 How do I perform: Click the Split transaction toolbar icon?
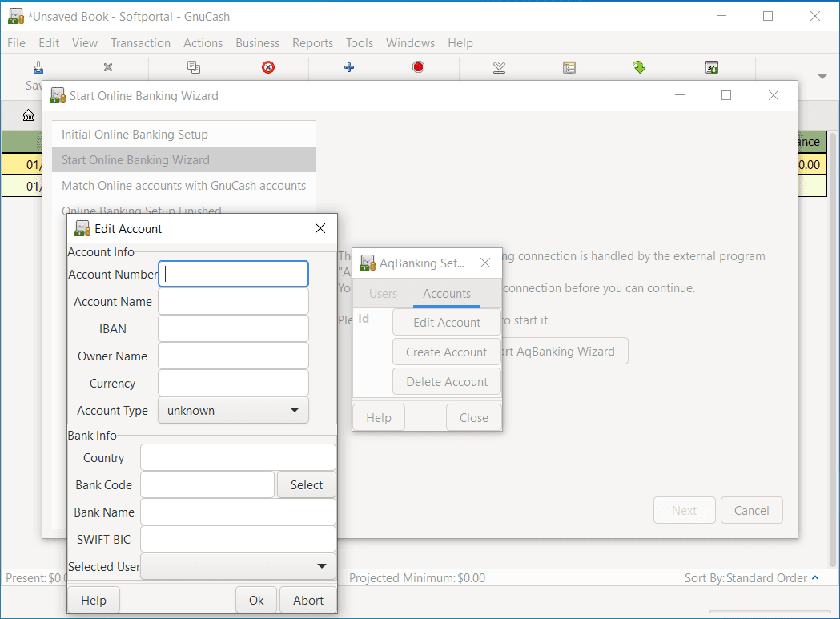coord(569,67)
